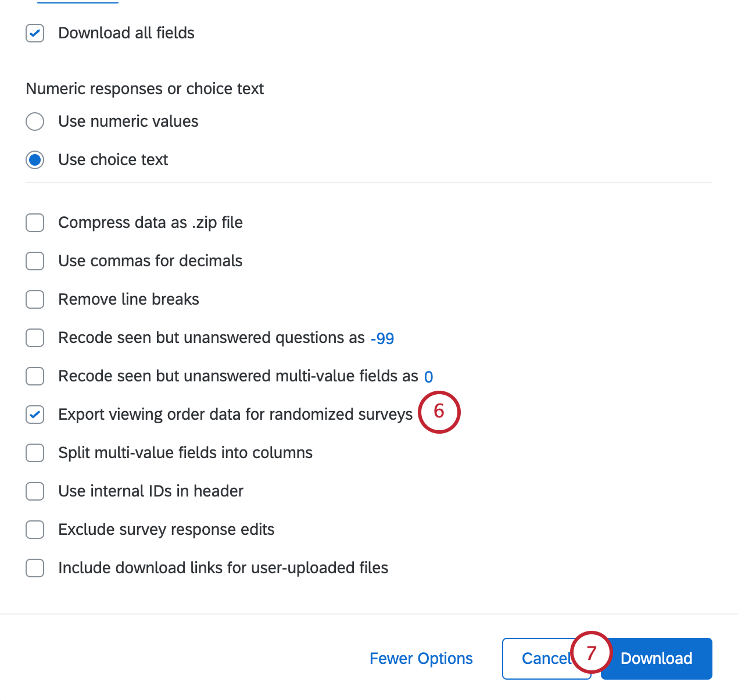Select Use numeric values option
Screen dimensions: 738x700
click(35, 122)
